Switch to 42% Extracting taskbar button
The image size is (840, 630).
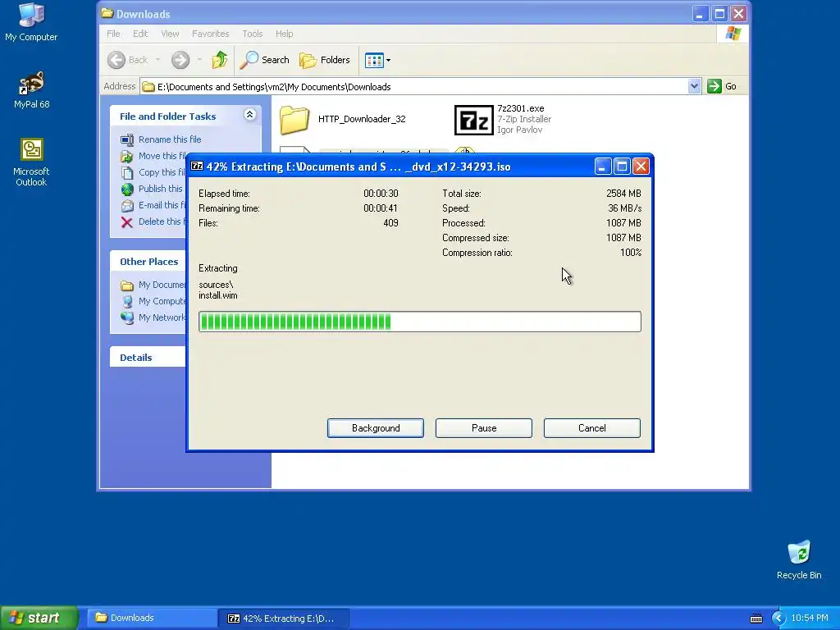[x=284, y=619]
